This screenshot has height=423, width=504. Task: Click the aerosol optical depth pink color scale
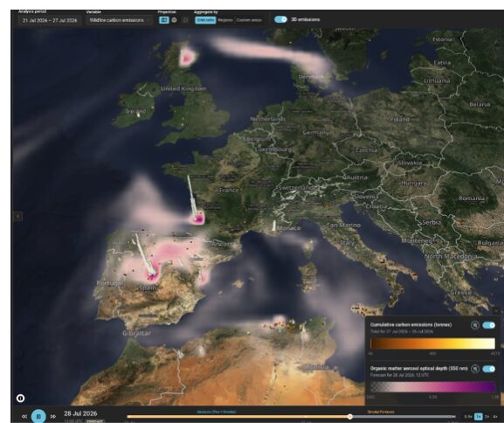pyautogui.click(x=432, y=387)
